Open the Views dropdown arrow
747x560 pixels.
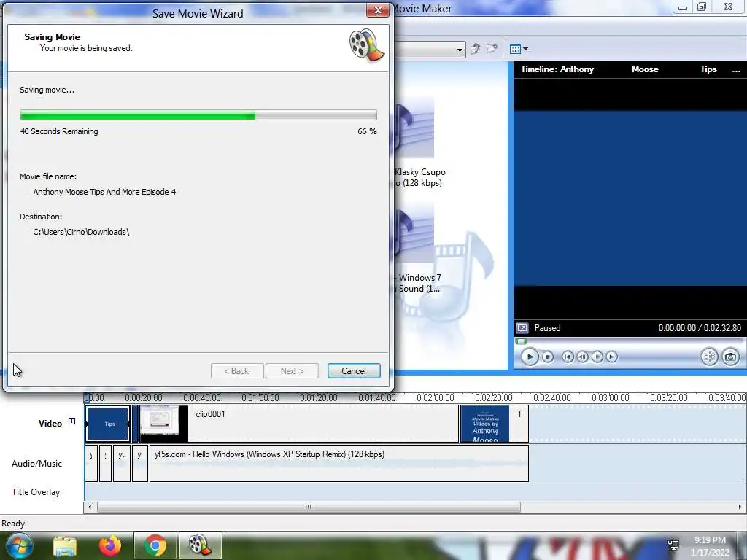[525, 49]
